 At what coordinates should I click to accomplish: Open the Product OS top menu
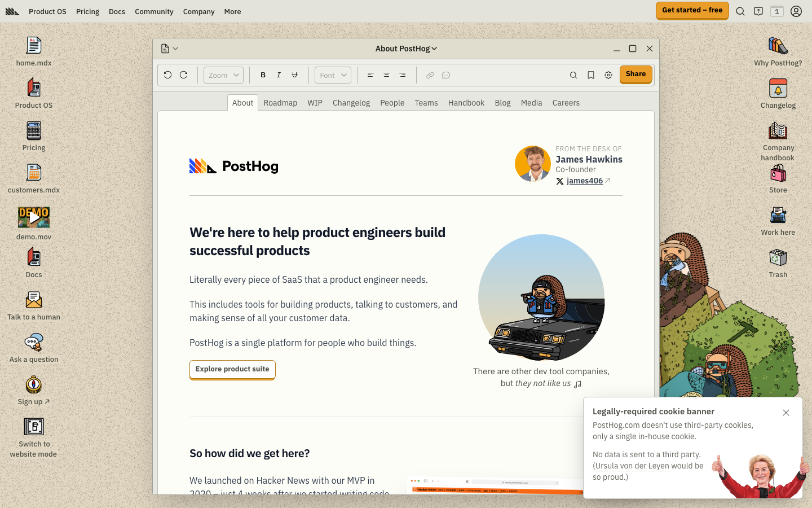click(47, 11)
